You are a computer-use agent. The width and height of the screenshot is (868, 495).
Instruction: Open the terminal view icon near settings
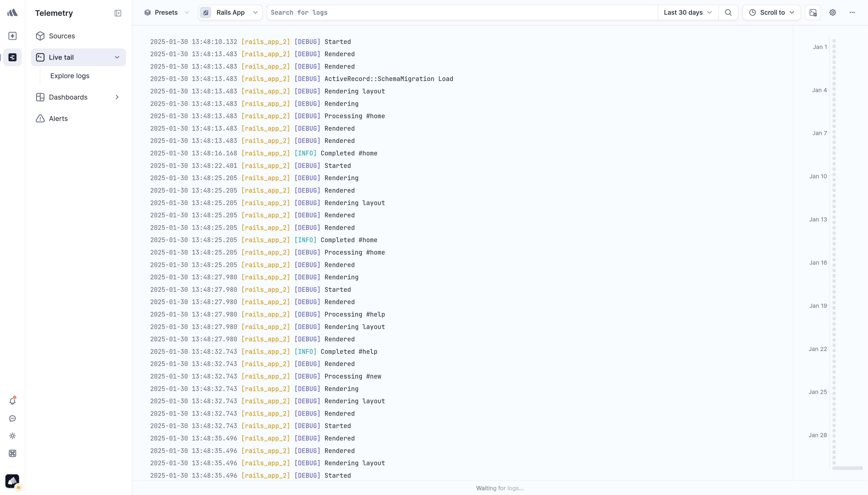pyautogui.click(x=813, y=12)
